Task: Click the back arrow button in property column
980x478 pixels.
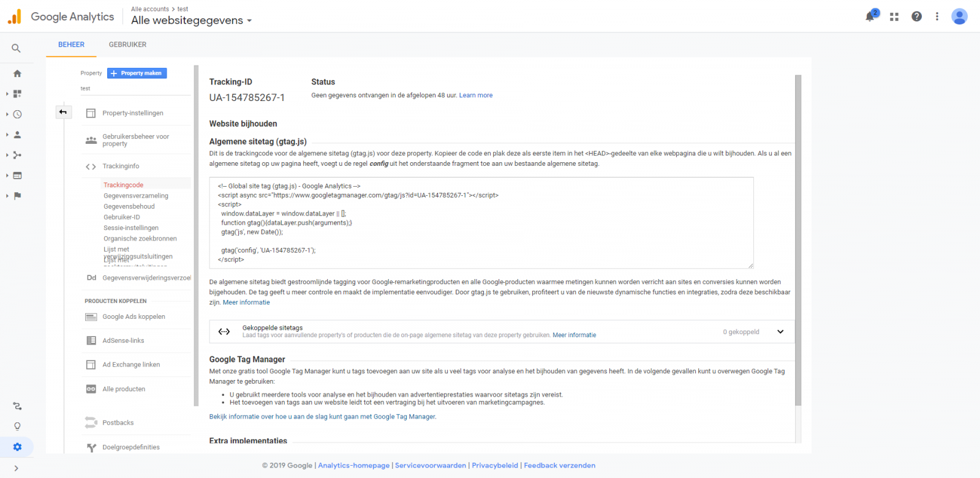Action: 63,112
